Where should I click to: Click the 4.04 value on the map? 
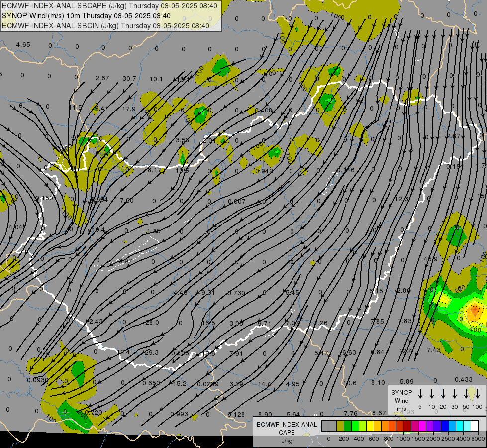point(15,227)
